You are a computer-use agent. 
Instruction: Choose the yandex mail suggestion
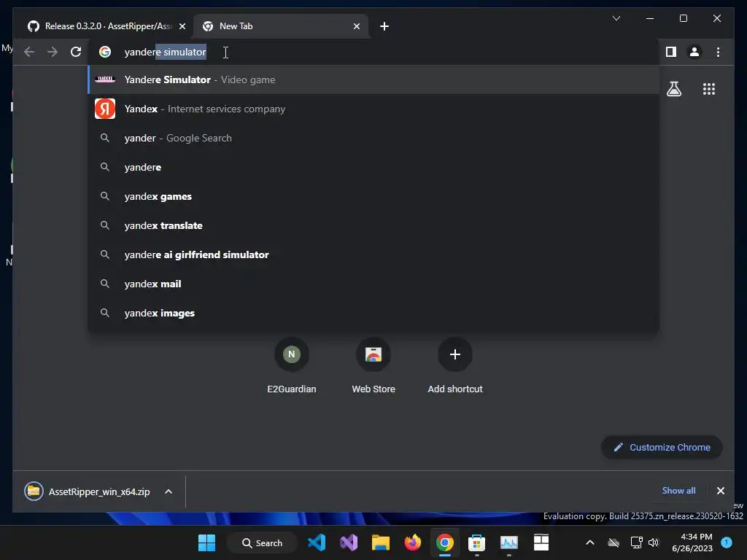(374, 284)
